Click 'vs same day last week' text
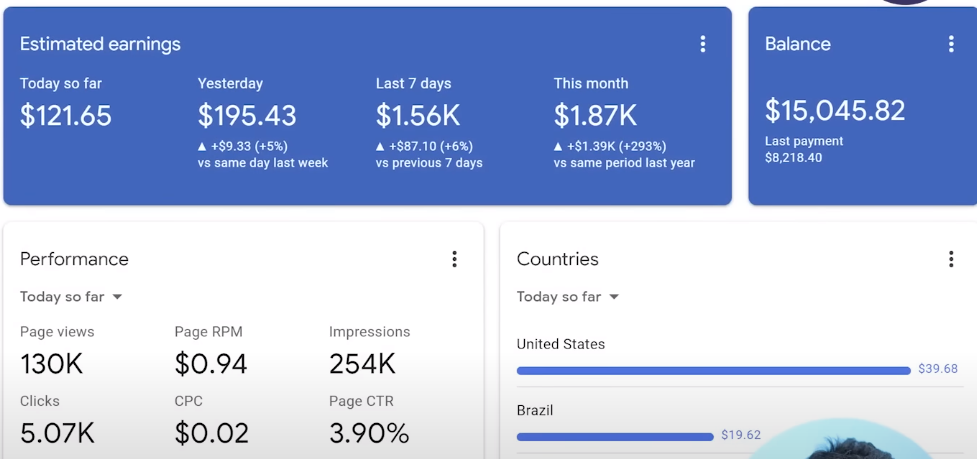This screenshot has width=977, height=459. pyautogui.click(x=263, y=163)
